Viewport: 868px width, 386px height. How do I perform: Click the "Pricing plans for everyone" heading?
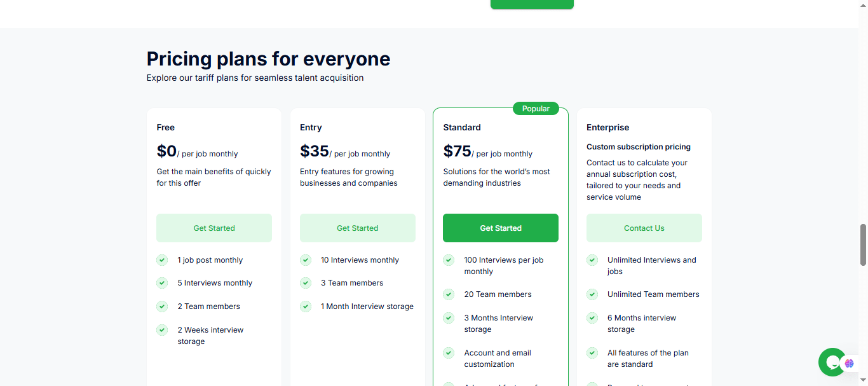[x=268, y=59]
